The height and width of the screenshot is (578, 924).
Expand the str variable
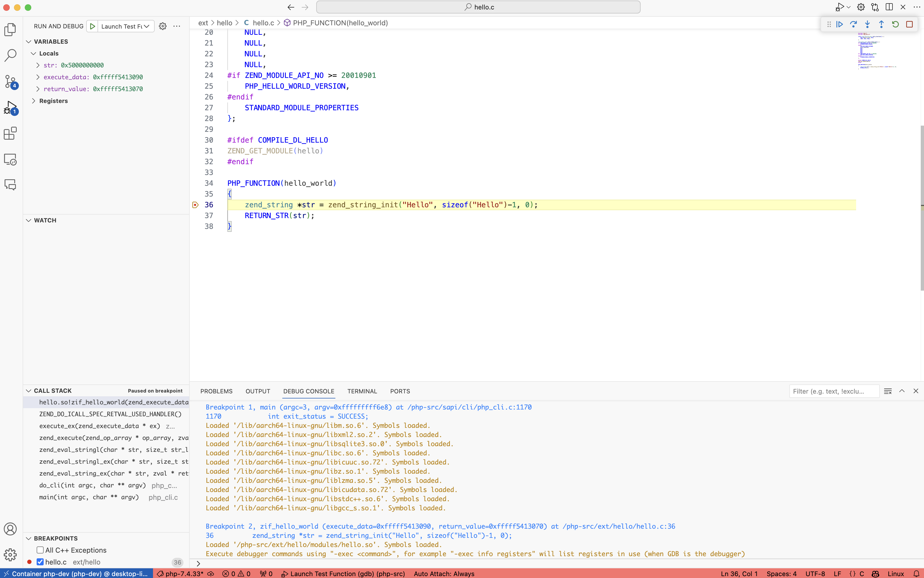pos(38,65)
